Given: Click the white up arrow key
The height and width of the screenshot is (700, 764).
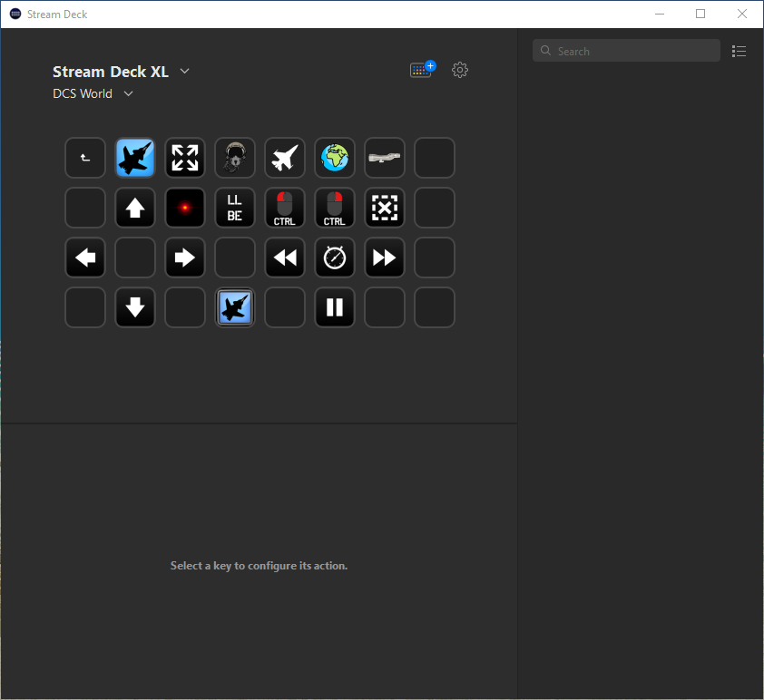Looking at the screenshot, I should click(x=135, y=208).
